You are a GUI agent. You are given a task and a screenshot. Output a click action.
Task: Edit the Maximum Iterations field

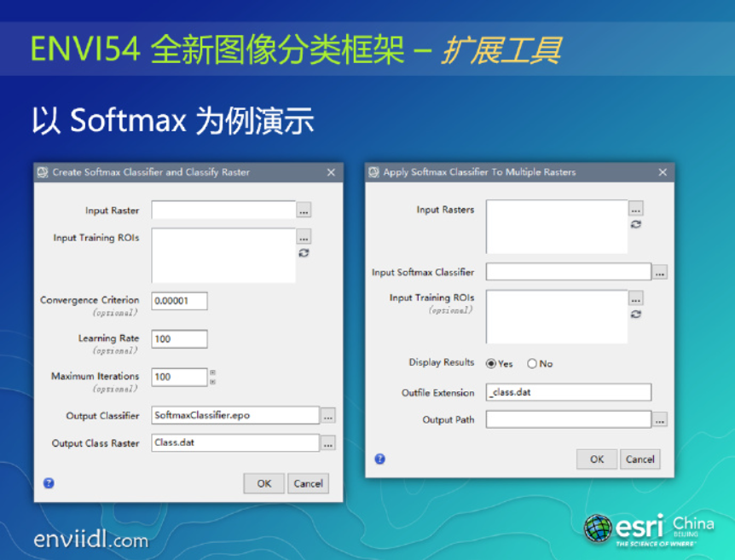(x=180, y=377)
